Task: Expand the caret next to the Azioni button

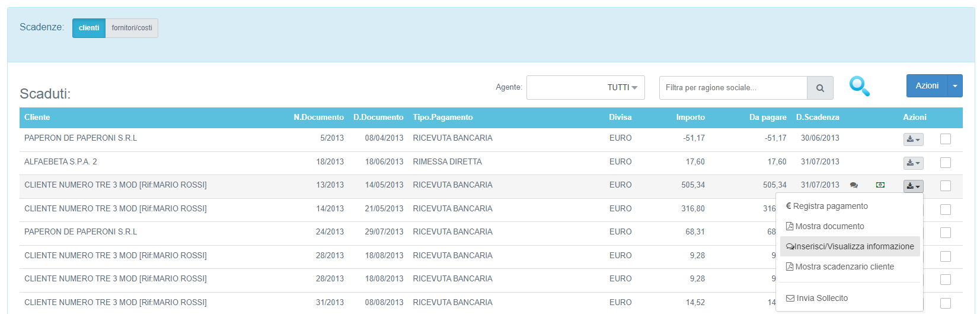Action: pyautogui.click(x=955, y=86)
